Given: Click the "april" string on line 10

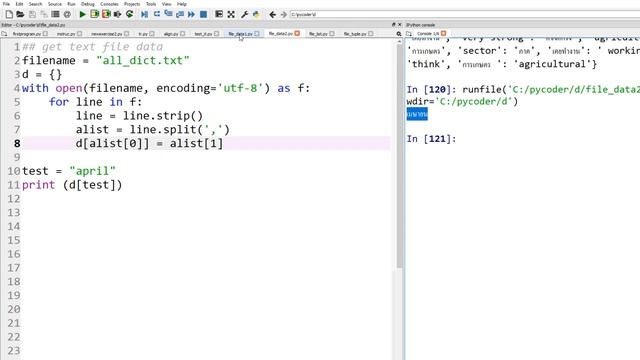Looking at the screenshot, I should 93,171.
